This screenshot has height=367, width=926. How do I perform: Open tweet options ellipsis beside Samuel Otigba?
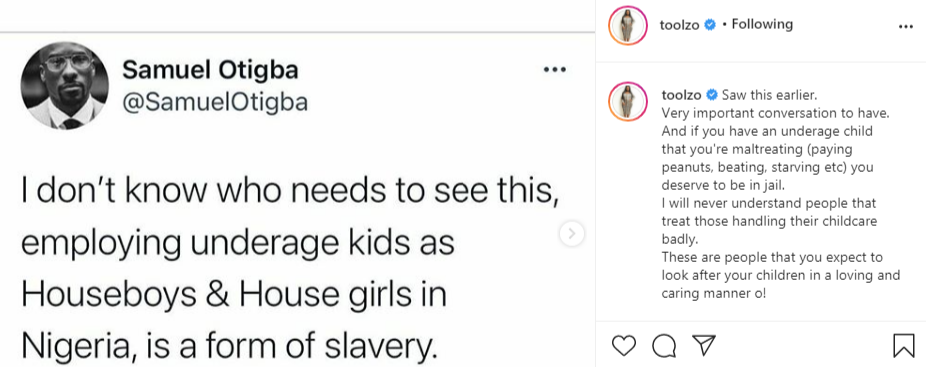[554, 70]
